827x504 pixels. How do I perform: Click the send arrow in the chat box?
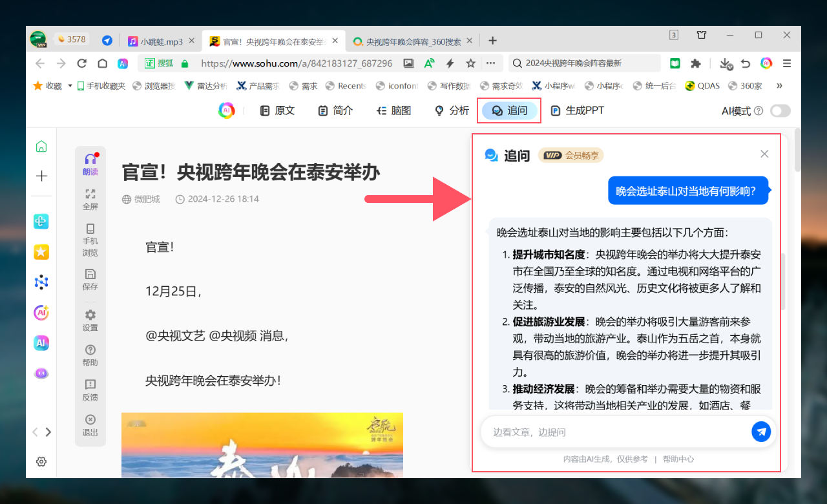coord(761,432)
